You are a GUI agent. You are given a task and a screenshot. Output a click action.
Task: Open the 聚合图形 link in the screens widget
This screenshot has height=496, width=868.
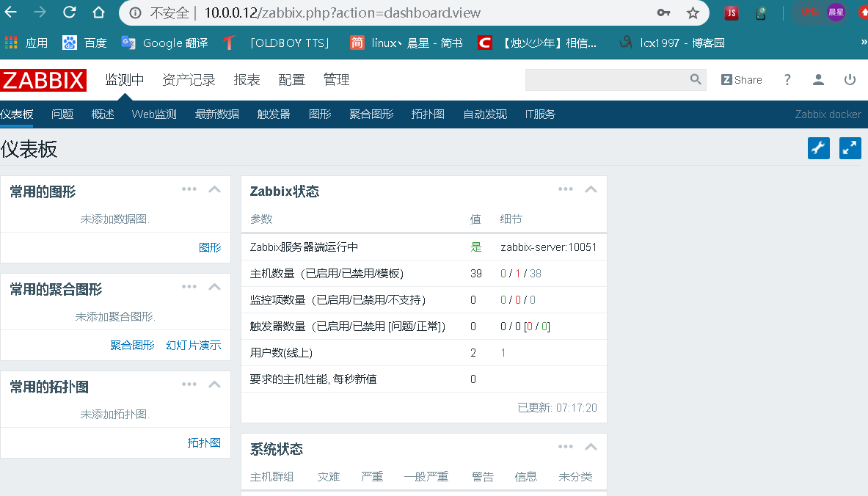pos(132,346)
